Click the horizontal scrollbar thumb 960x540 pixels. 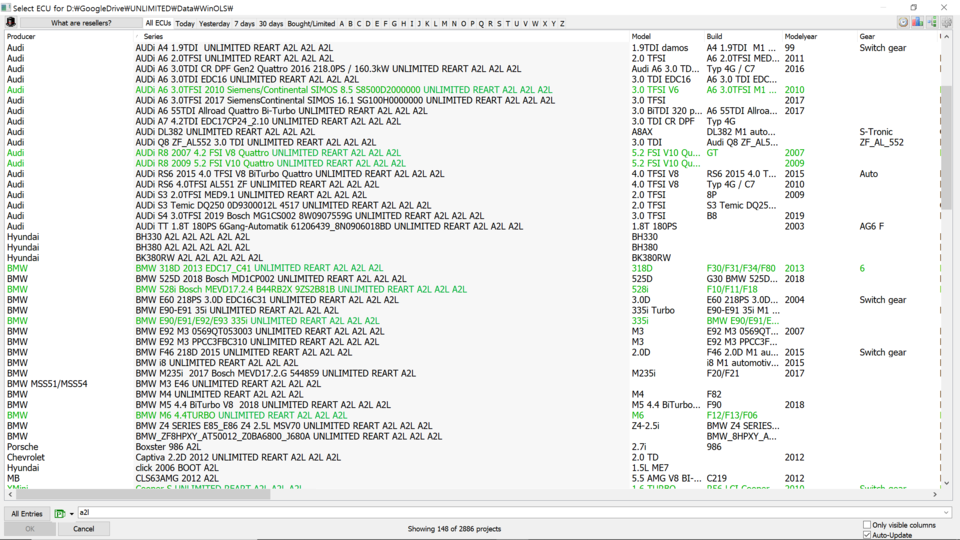click(x=143, y=494)
